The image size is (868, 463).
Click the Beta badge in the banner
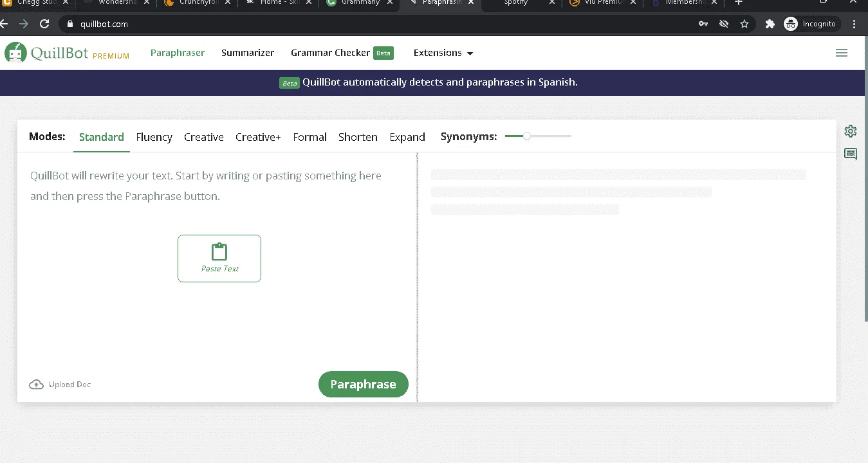click(x=290, y=83)
